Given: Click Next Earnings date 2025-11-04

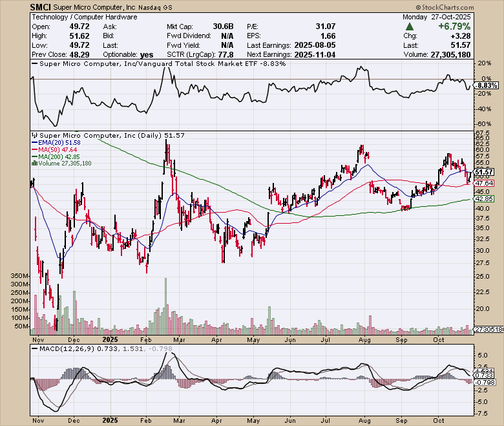Looking at the screenshot, I should [x=315, y=54].
